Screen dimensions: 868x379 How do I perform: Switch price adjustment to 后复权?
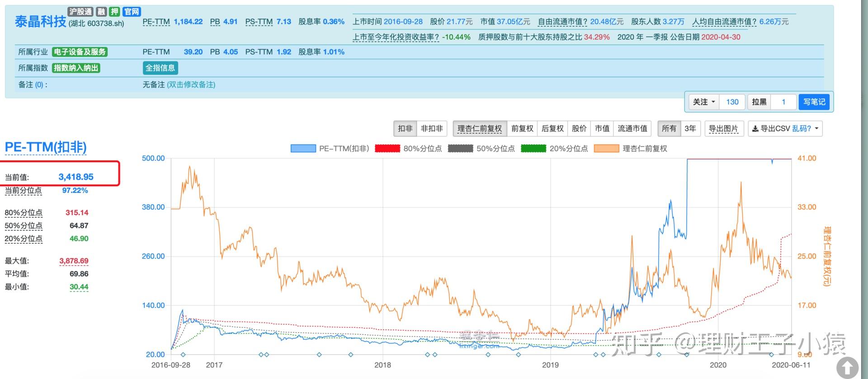coord(552,129)
